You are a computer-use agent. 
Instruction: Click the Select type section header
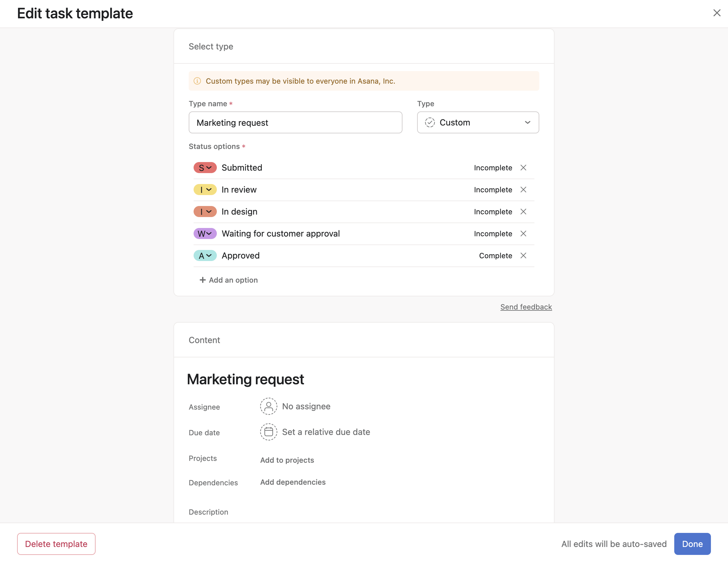pyautogui.click(x=211, y=46)
